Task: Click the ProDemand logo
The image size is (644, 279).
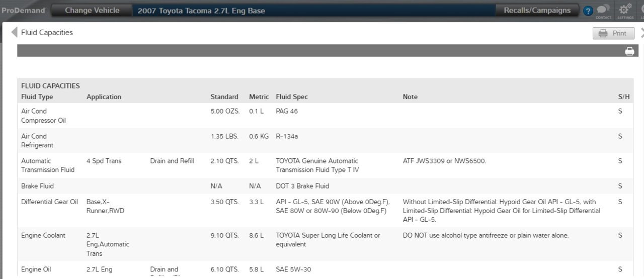Action: click(23, 11)
